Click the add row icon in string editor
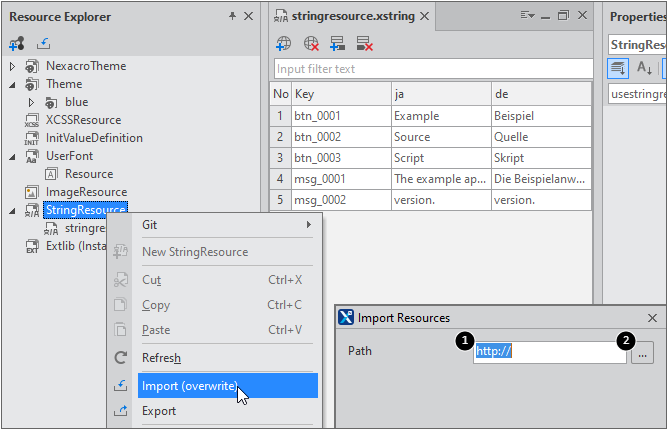 click(337, 44)
